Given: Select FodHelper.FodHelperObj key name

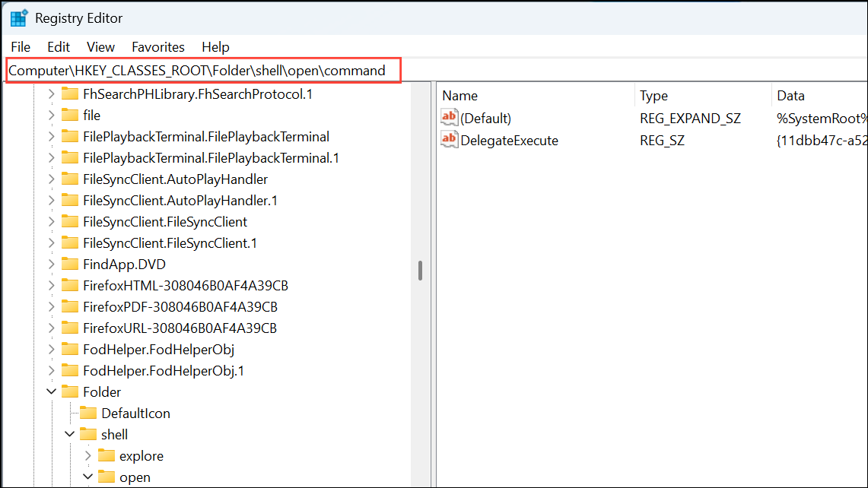Looking at the screenshot, I should (158, 350).
